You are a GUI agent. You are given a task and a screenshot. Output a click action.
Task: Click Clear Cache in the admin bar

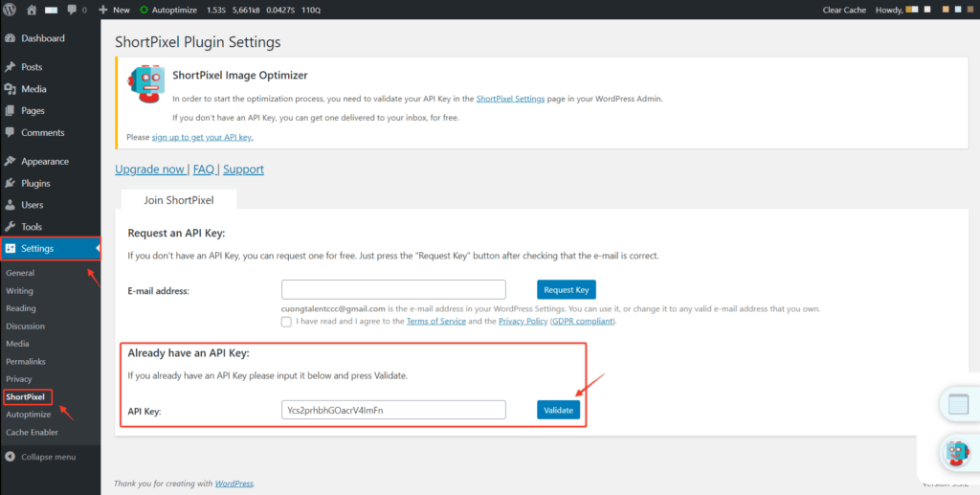click(x=845, y=10)
